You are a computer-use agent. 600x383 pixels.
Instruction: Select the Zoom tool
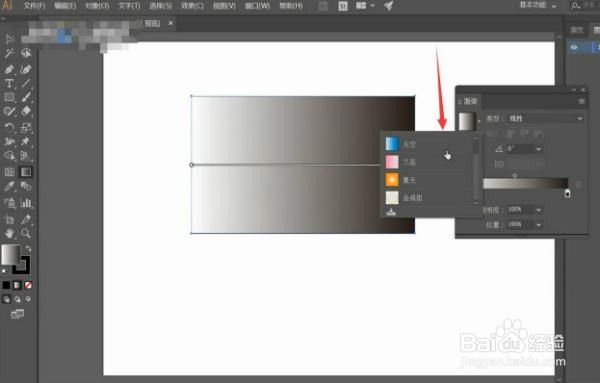[x=26, y=233]
